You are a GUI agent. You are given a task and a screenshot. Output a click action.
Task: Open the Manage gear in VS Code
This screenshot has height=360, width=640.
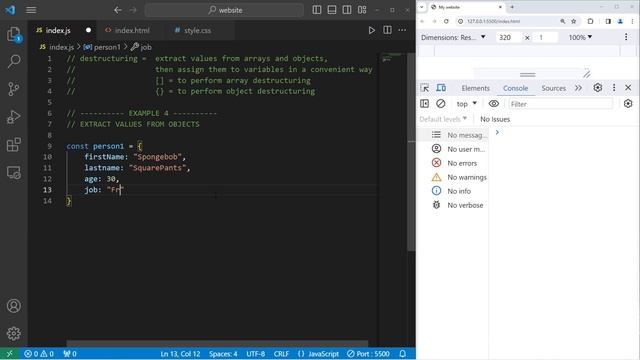click(13, 333)
